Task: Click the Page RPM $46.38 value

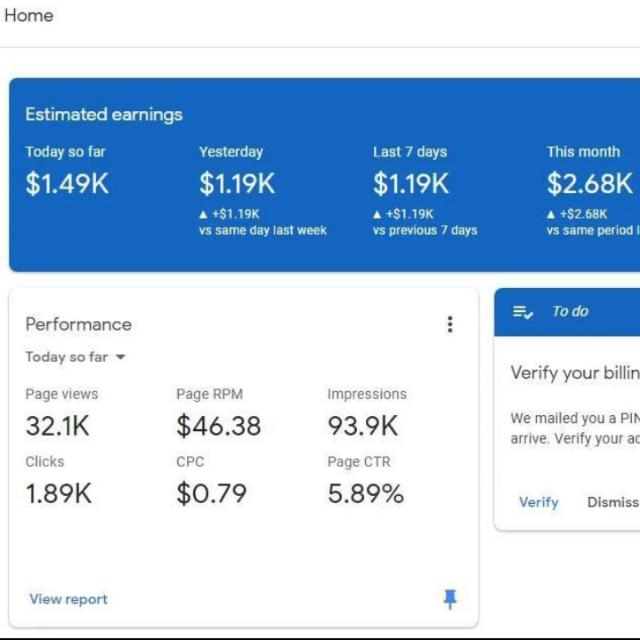Action: (x=218, y=426)
